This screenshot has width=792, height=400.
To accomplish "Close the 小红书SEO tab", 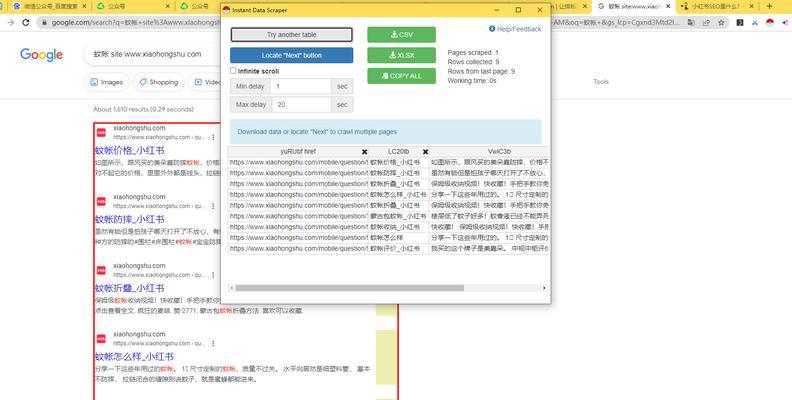I will [752, 6].
